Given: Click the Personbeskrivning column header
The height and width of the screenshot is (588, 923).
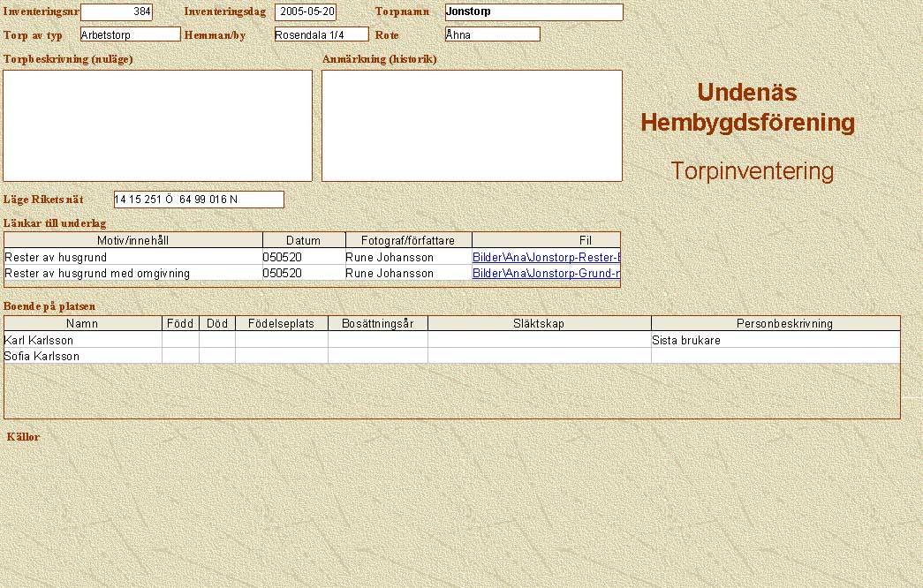Looking at the screenshot, I should (775, 324).
